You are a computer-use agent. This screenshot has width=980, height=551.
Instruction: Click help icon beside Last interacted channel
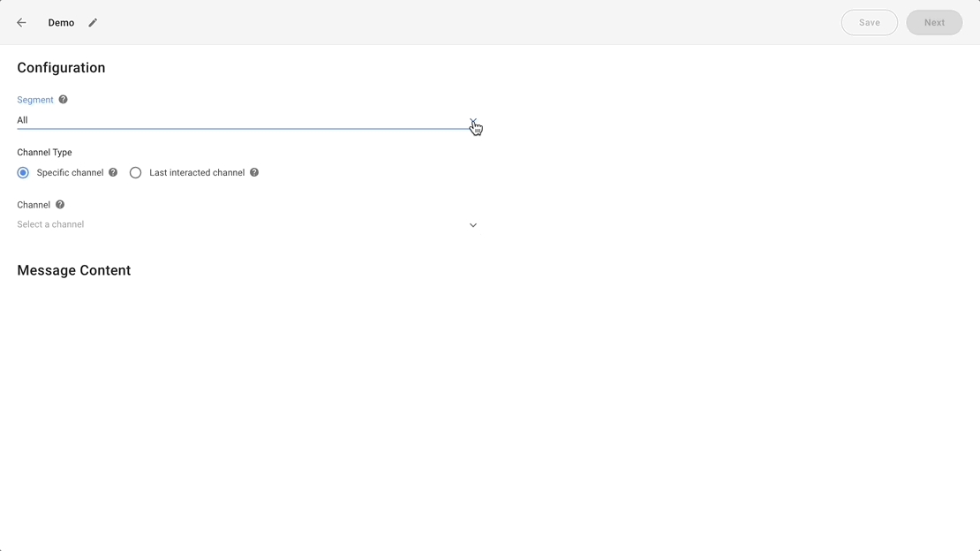pyautogui.click(x=254, y=173)
